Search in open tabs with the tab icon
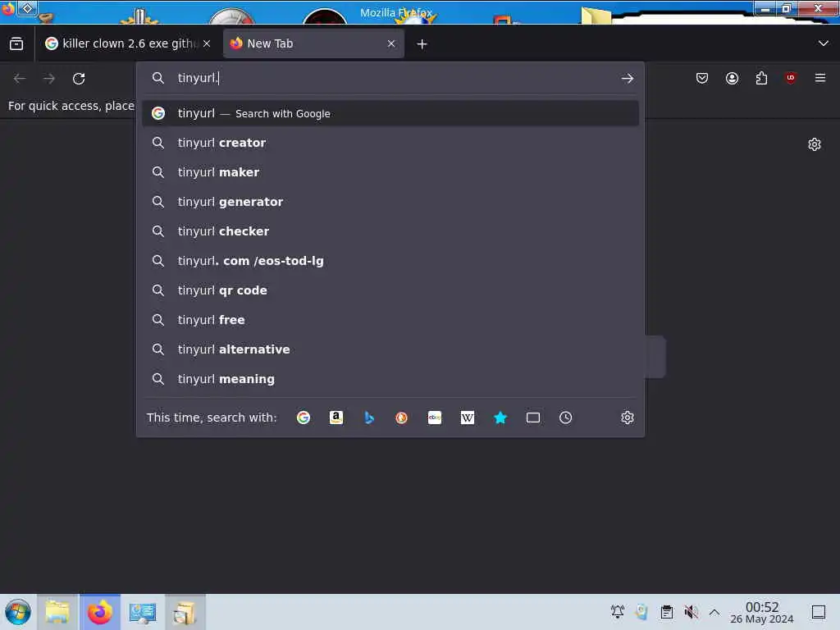The height and width of the screenshot is (630, 840). coord(533,418)
